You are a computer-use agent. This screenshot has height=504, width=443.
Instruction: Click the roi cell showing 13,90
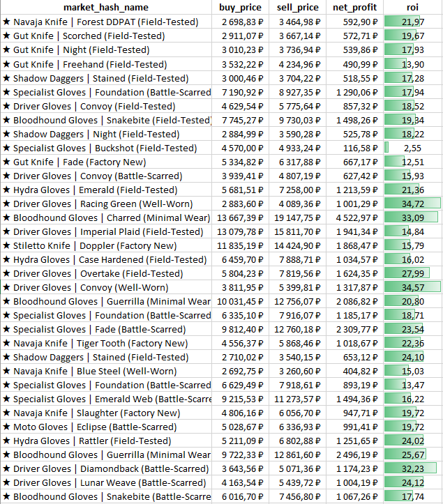point(413,64)
